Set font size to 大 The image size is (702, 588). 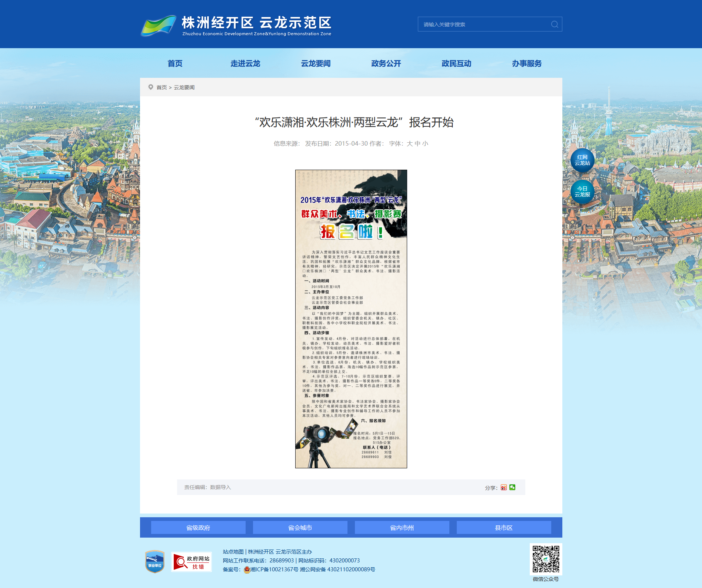coord(409,144)
